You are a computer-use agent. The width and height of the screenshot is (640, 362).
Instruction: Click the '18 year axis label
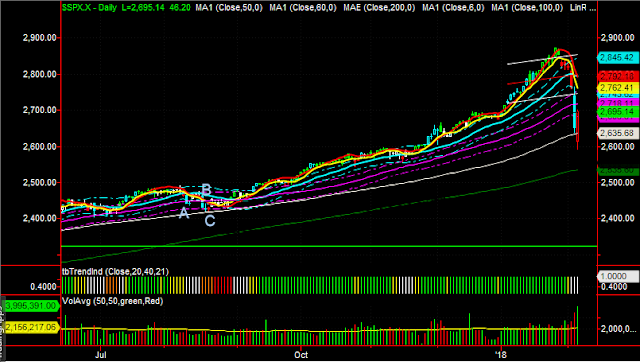click(x=500, y=355)
